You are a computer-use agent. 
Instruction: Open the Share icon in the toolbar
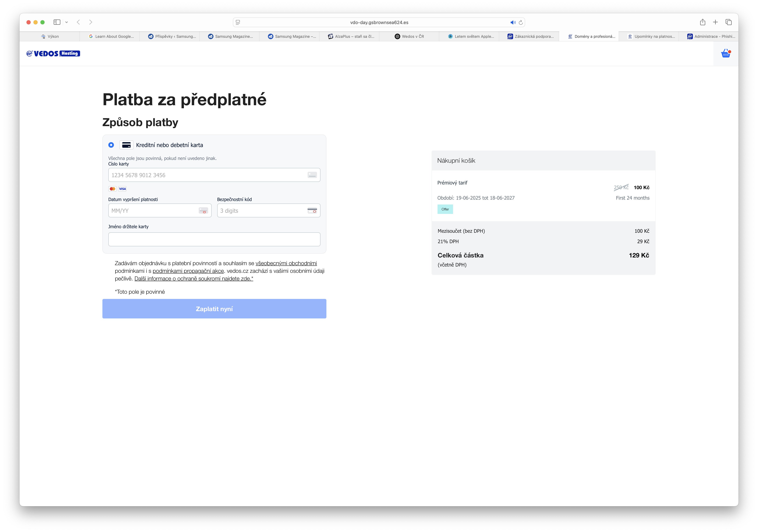pos(703,22)
